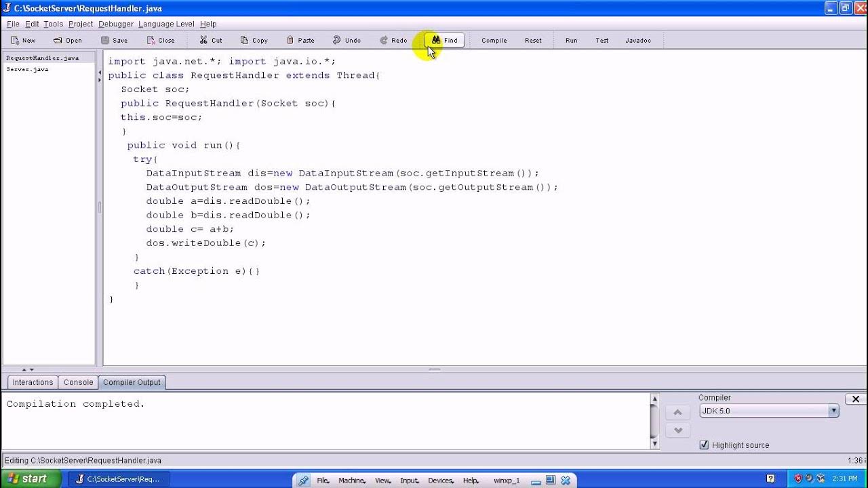868x488 pixels.
Task: Paste clipboard using the Paste button
Action: point(300,41)
